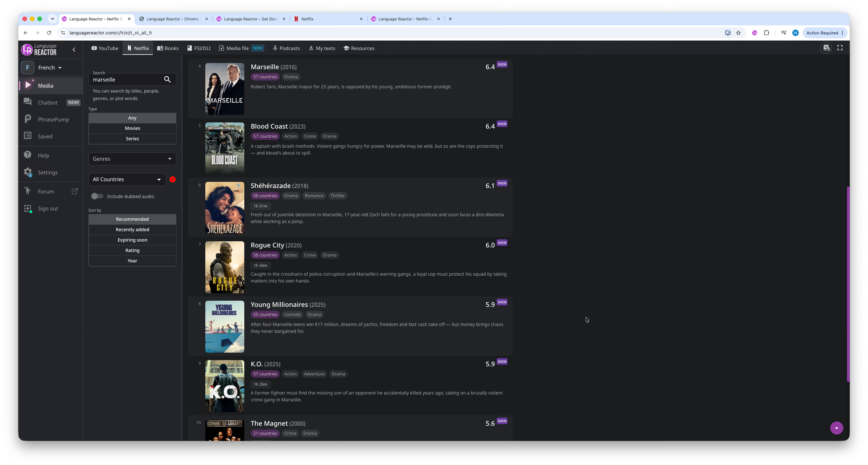Open the Netflix browser tab
Viewport: 868px width, 465px height.
pos(328,19)
